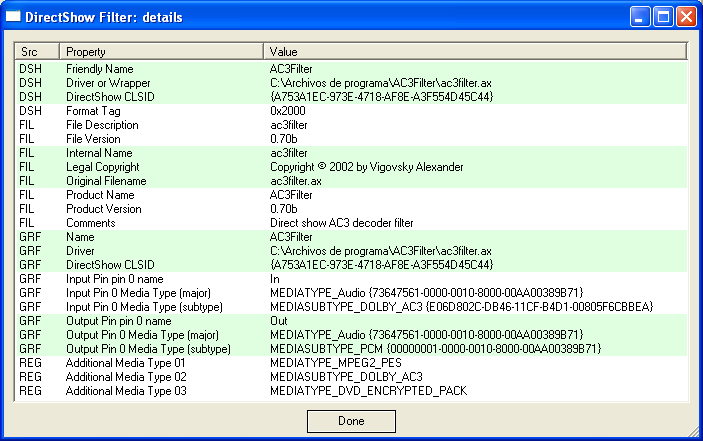
Task: Close the DirectShow Filter details window
Action: 686,17
